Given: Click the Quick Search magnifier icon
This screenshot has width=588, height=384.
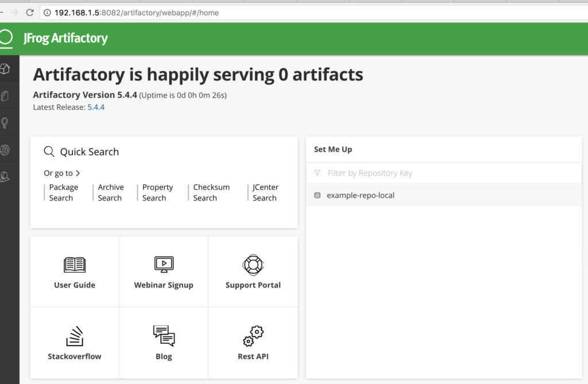Looking at the screenshot, I should [x=49, y=152].
